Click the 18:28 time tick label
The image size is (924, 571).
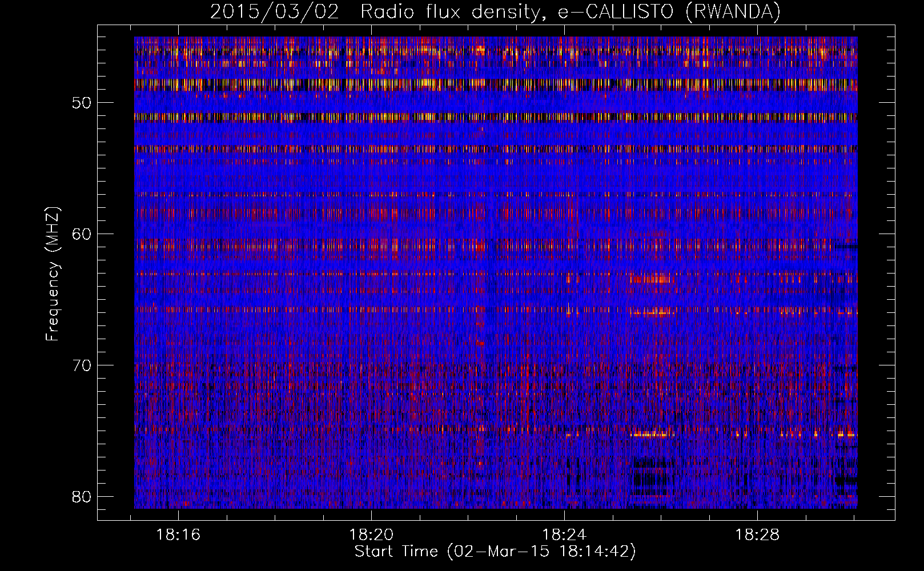757,535
